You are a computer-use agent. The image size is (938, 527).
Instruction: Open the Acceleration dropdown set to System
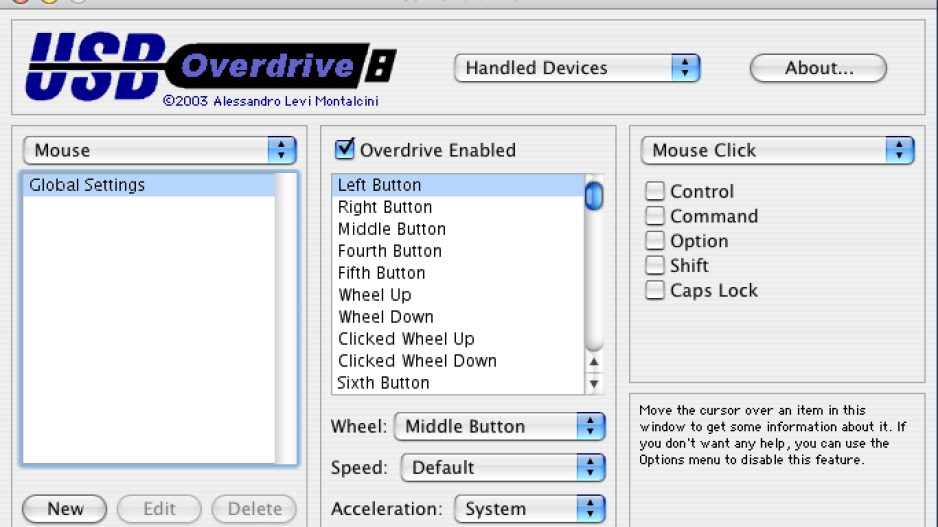(x=530, y=509)
